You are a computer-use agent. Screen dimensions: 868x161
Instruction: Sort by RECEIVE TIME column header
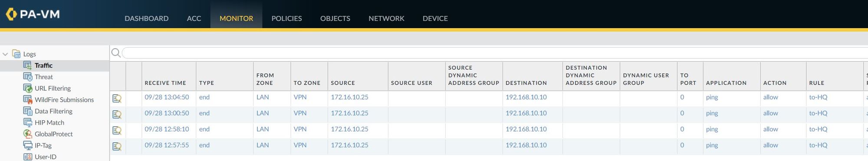point(165,83)
